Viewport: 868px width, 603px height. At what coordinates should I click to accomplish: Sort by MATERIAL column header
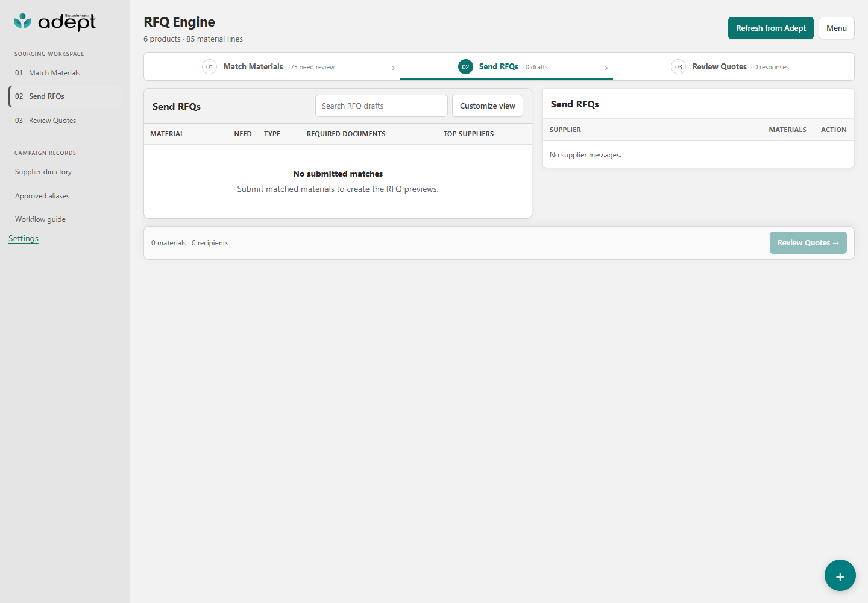coord(167,134)
